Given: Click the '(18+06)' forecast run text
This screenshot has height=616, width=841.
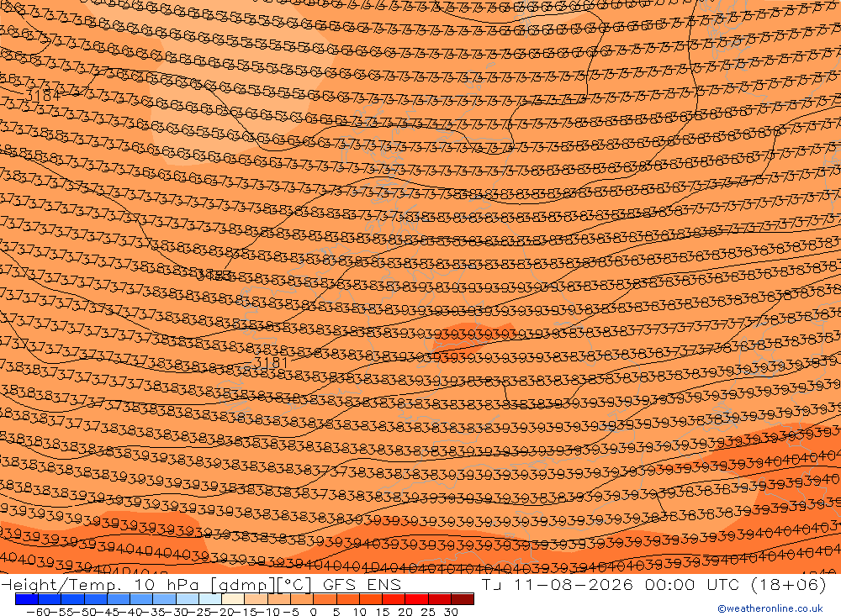Looking at the screenshot, I should pyautogui.click(x=789, y=584).
